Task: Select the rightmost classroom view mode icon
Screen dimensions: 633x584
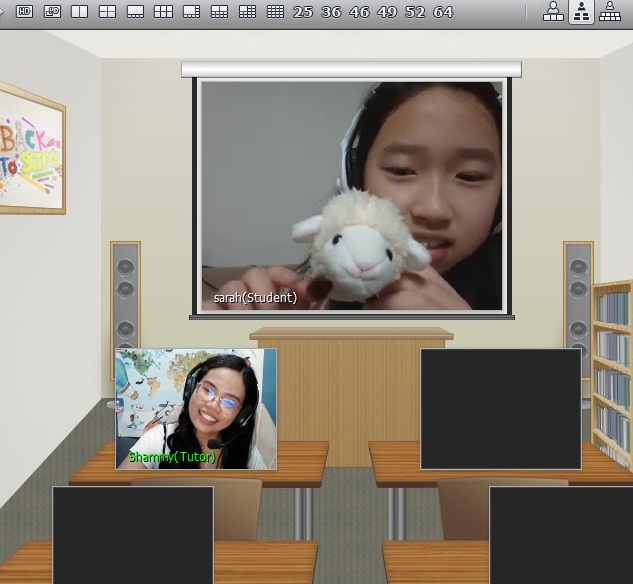Action: pos(608,12)
